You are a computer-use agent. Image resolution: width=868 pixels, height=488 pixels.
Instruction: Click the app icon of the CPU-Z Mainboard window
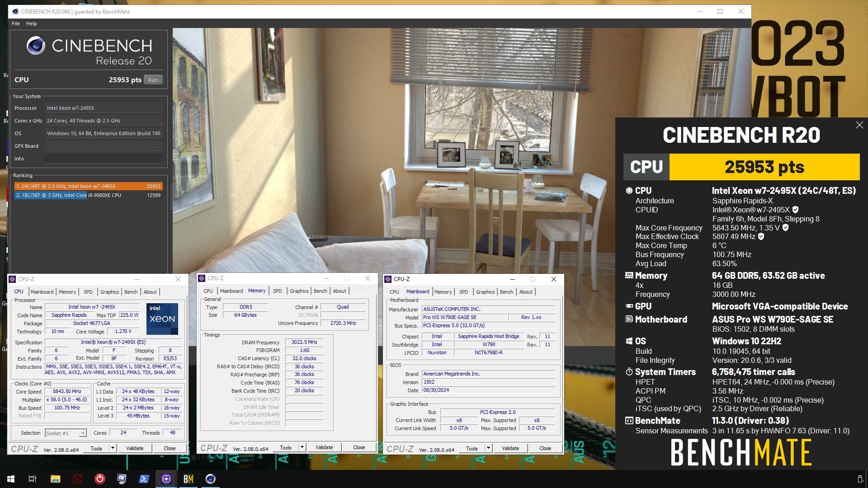(388, 279)
